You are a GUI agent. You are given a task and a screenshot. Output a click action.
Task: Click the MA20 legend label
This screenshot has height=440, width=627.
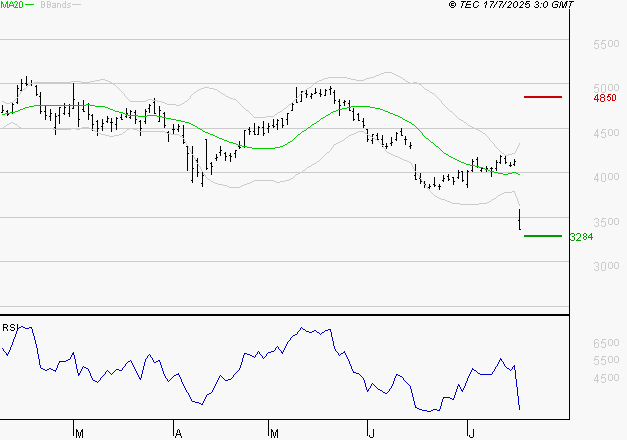point(12,6)
